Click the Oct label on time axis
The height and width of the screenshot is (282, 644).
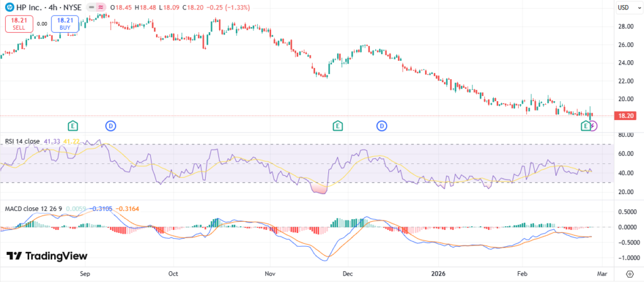pyautogui.click(x=174, y=273)
